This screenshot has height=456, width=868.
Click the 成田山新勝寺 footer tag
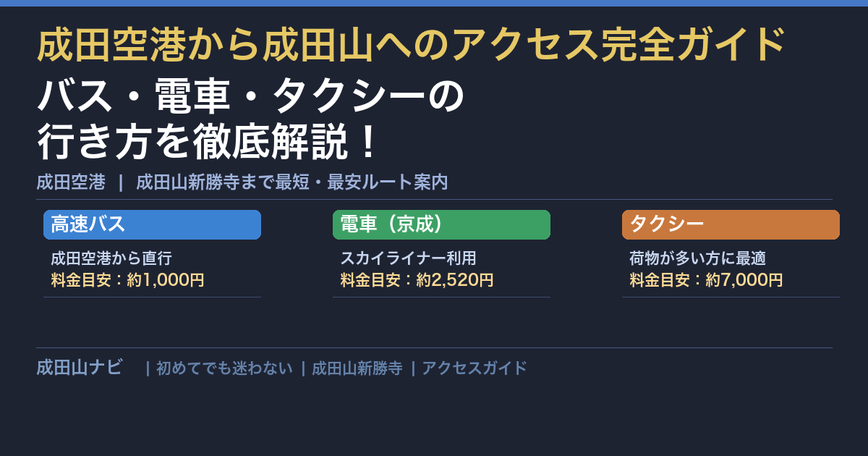pyautogui.click(x=357, y=368)
